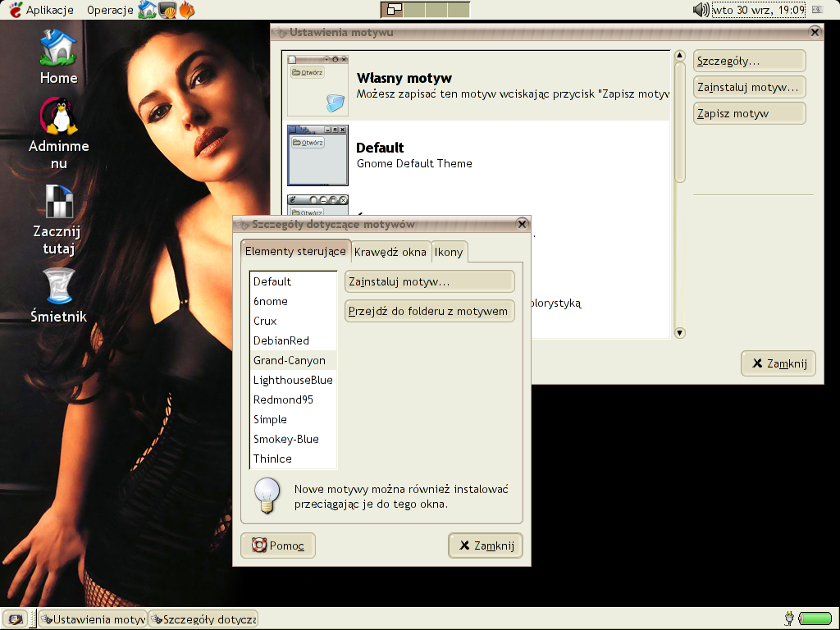Select DebianRed in the controls theme list

pos(293,340)
